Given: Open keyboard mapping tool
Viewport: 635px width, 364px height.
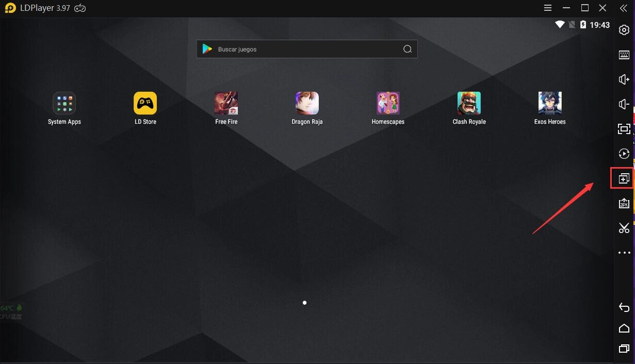Looking at the screenshot, I should coord(624,55).
